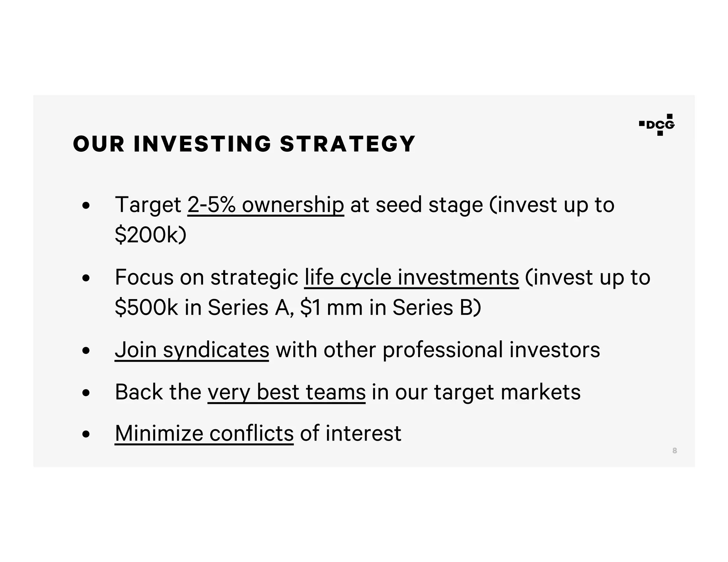Click the bullet before 'Minimize conflicts'
728x562 pixels.
pos(86,434)
